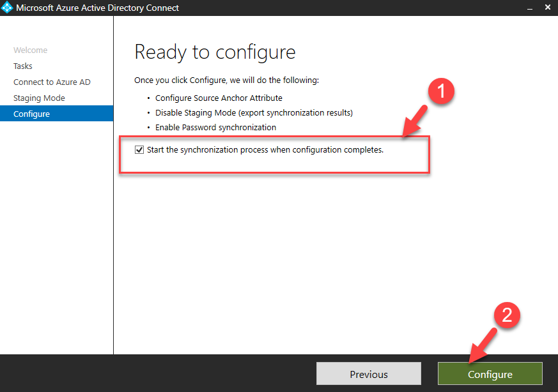The width and height of the screenshot is (558, 392).
Task: Click the red number 1 annotation badge
Action: tap(441, 91)
